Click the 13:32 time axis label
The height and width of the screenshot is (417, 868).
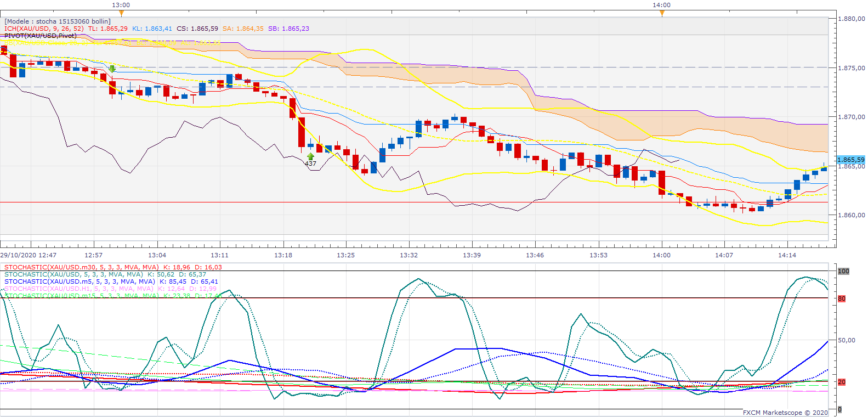pos(409,255)
